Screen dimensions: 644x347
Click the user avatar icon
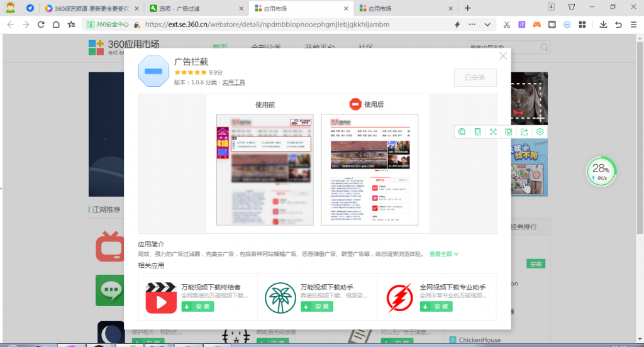coord(11,8)
